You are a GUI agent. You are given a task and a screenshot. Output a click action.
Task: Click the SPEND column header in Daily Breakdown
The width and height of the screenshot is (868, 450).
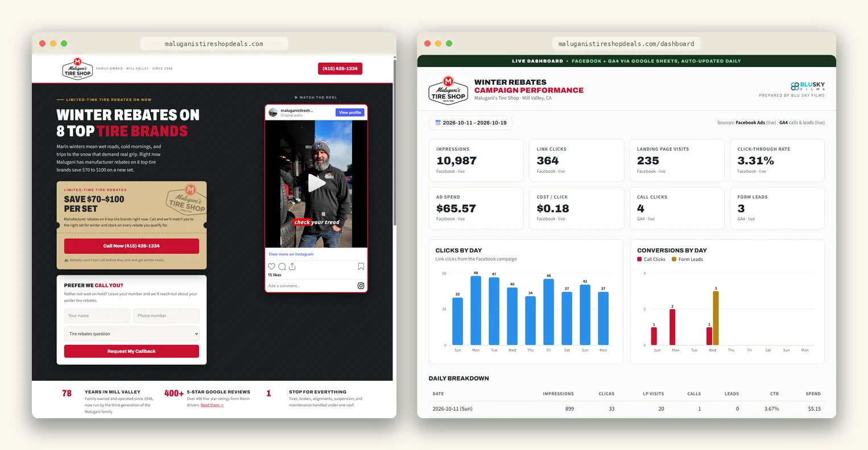813,394
